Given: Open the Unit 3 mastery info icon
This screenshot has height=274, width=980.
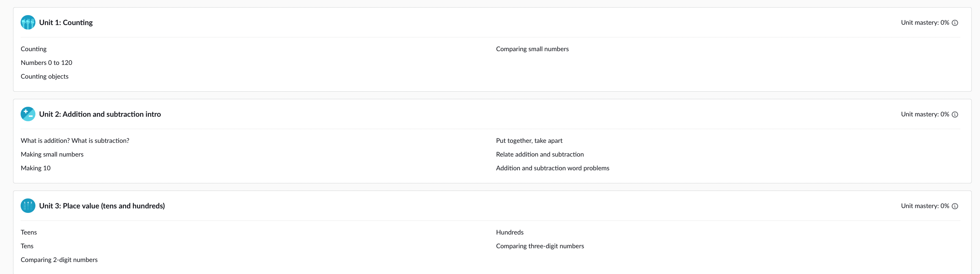Looking at the screenshot, I should tap(955, 206).
